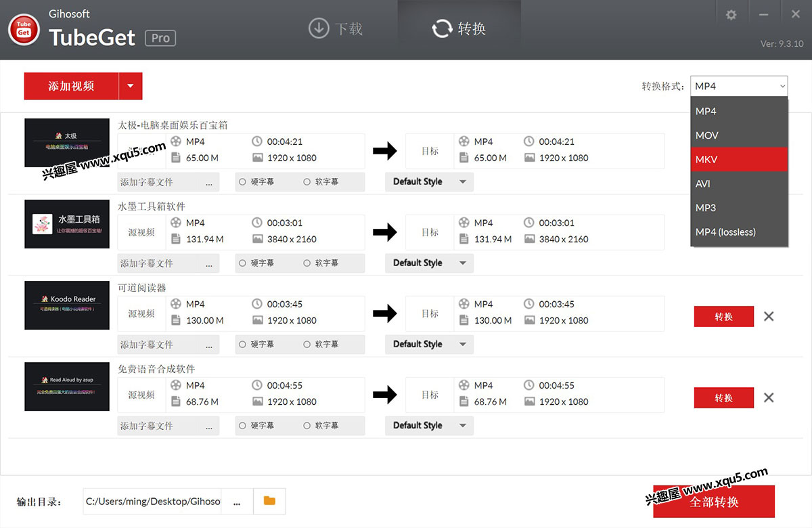Browse subtitle file for 可道阅读器
812x528 pixels.
point(209,345)
